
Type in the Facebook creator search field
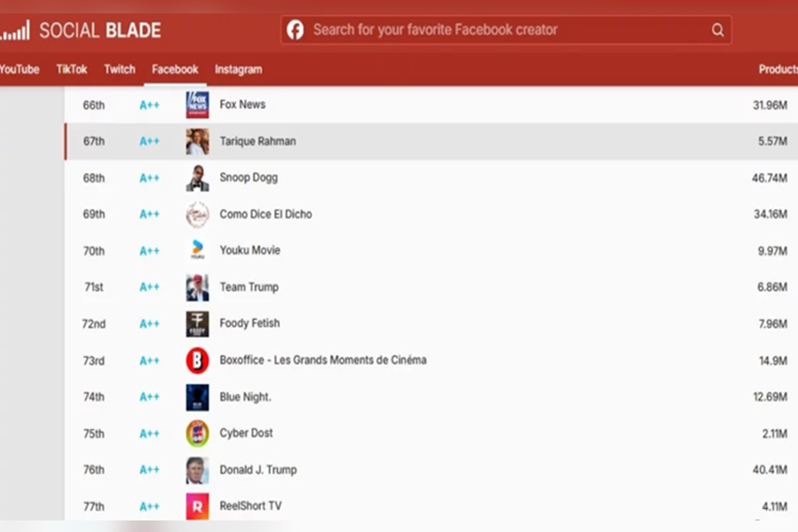click(x=505, y=30)
